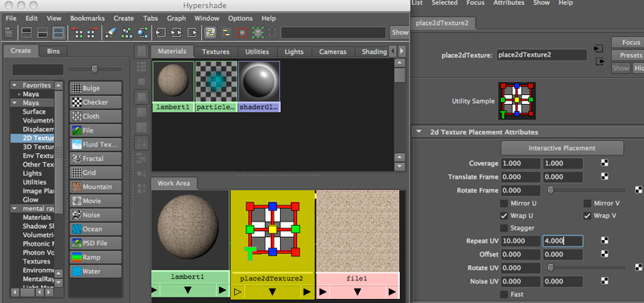Click the create panel icon size slider
The width and height of the screenshot is (644, 303).
tap(94, 69)
